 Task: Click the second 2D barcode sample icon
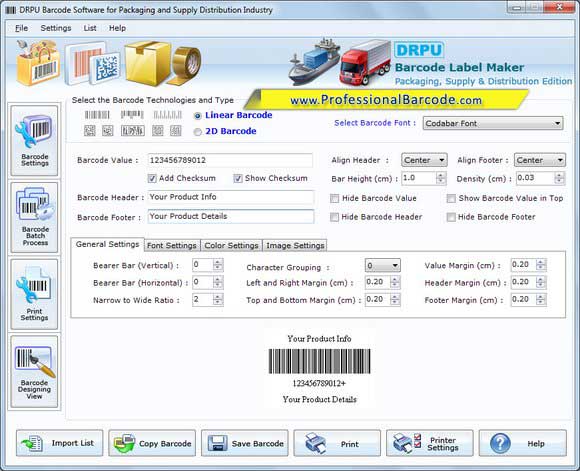(x=108, y=131)
